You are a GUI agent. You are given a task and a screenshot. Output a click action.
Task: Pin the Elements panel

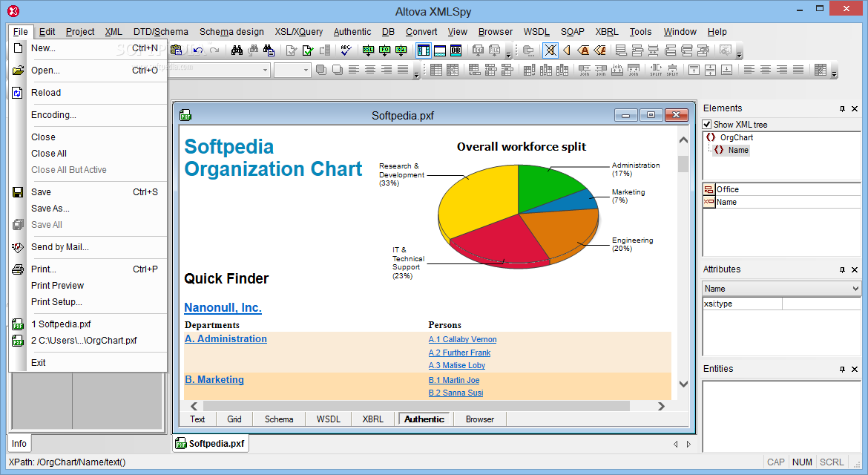click(842, 108)
